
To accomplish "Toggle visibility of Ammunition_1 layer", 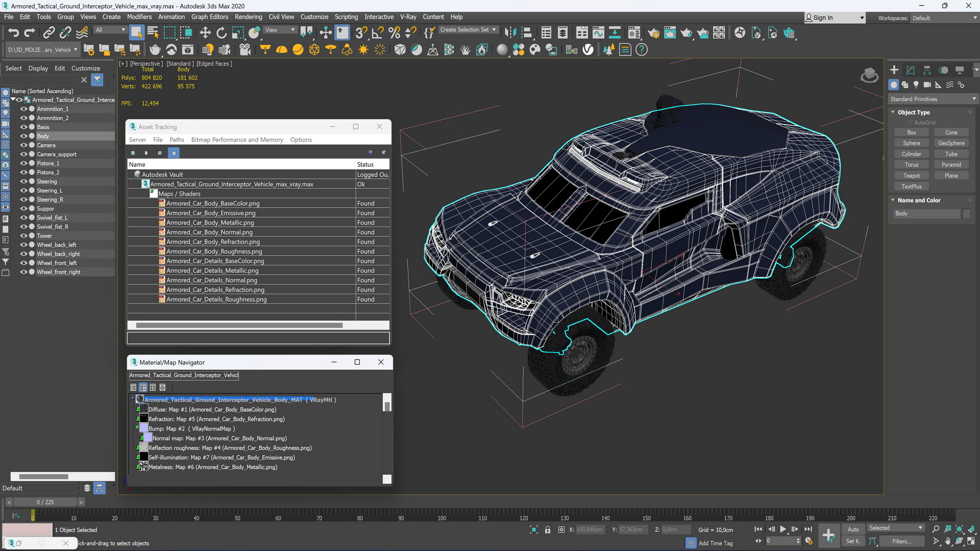I will pos(23,108).
